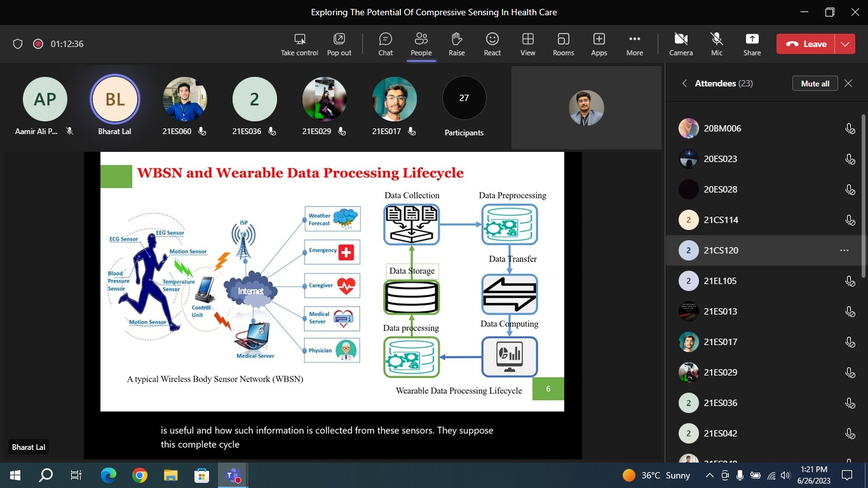Viewport: 868px width, 488px height.
Task: Share your screen content
Action: [x=752, y=44]
